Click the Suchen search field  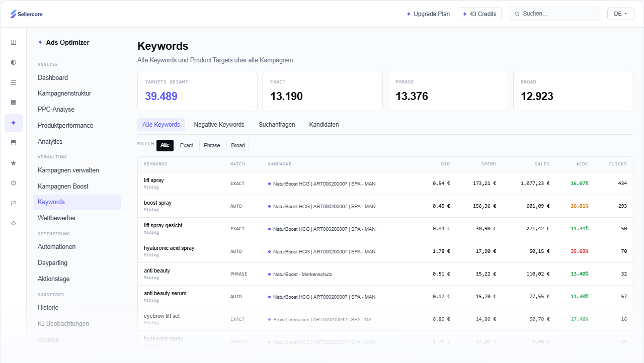point(554,14)
